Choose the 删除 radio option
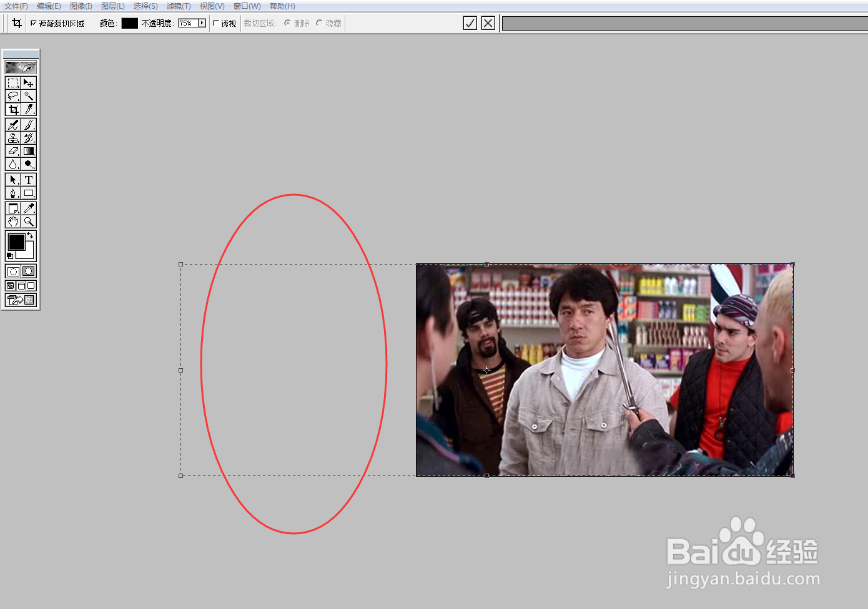This screenshot has height=609, width=868. [x=287, y=23]
